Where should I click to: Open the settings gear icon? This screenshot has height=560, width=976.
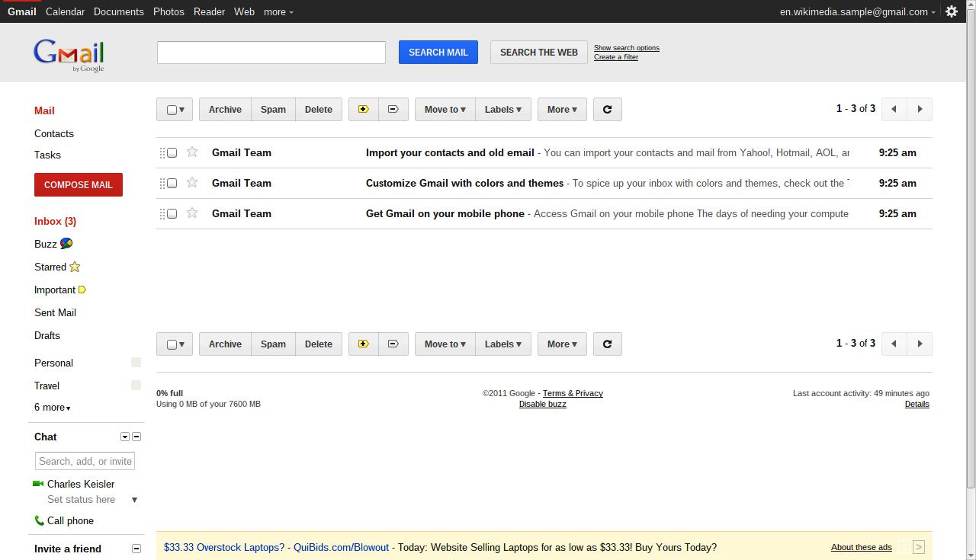952,11
